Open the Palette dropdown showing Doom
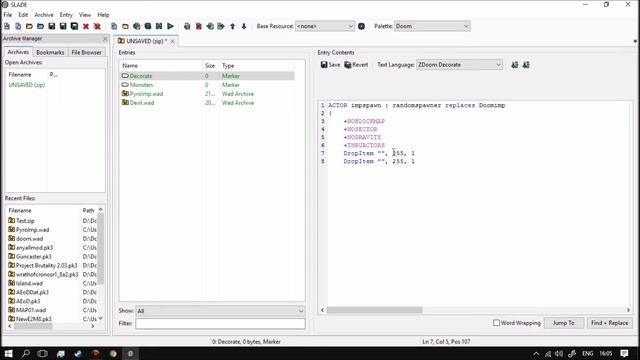 [432, 26]
